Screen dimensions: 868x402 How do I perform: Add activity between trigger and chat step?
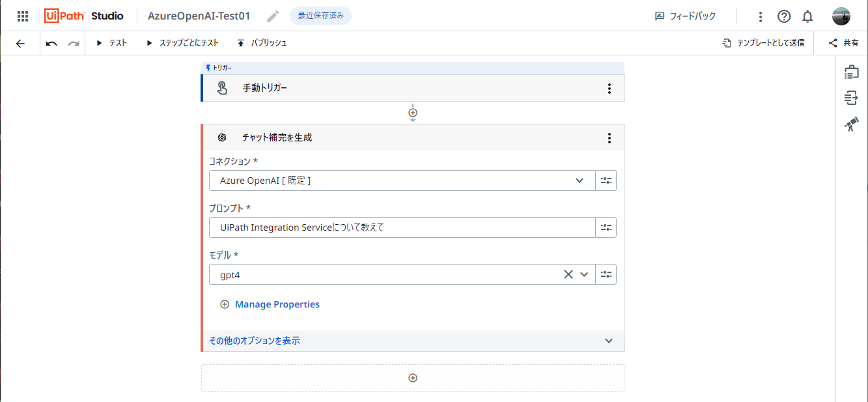[413, 113]
